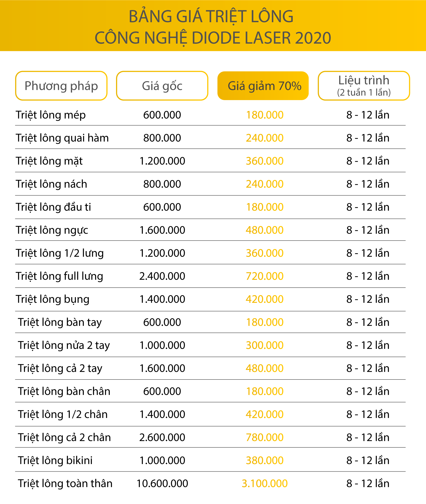Click the 'Triệt lông nách' row label
426x504 pixels.
(51, 184)
